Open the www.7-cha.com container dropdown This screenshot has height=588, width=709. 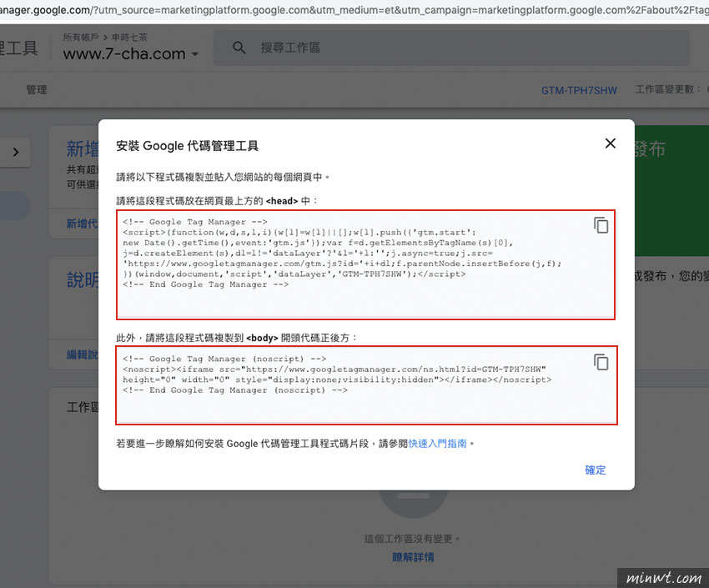tap(131, 53)
